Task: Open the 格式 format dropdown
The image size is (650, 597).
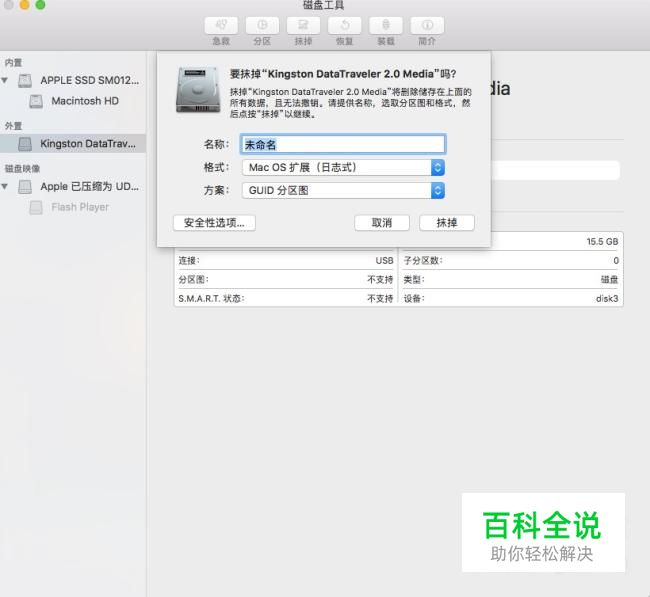Action: 343,167
